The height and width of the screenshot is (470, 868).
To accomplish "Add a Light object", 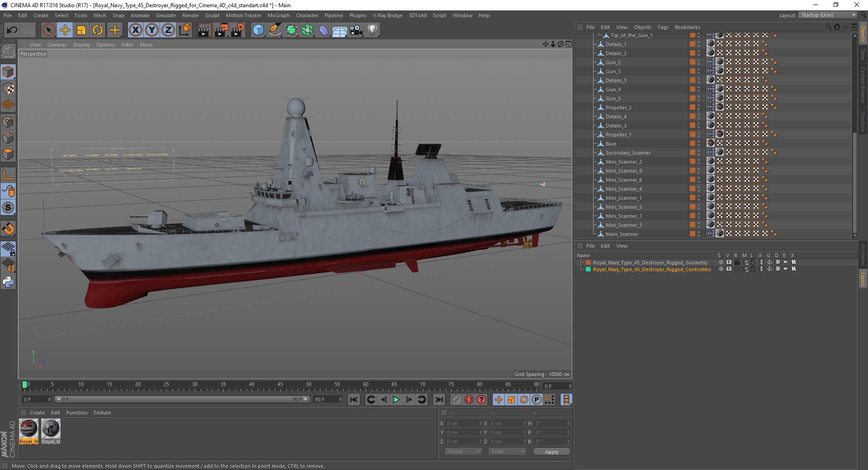I will (x=373, y=30).
